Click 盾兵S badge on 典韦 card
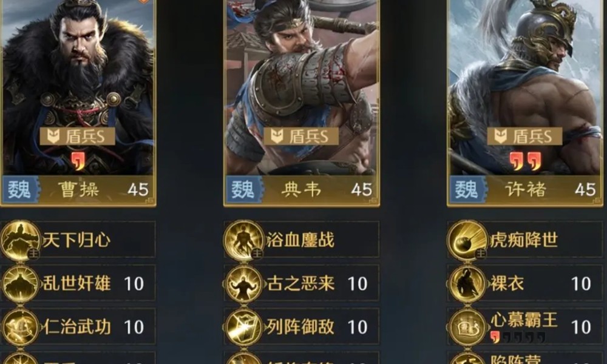The height and width of the screenshot is (364, 607). tap(301, 136)
